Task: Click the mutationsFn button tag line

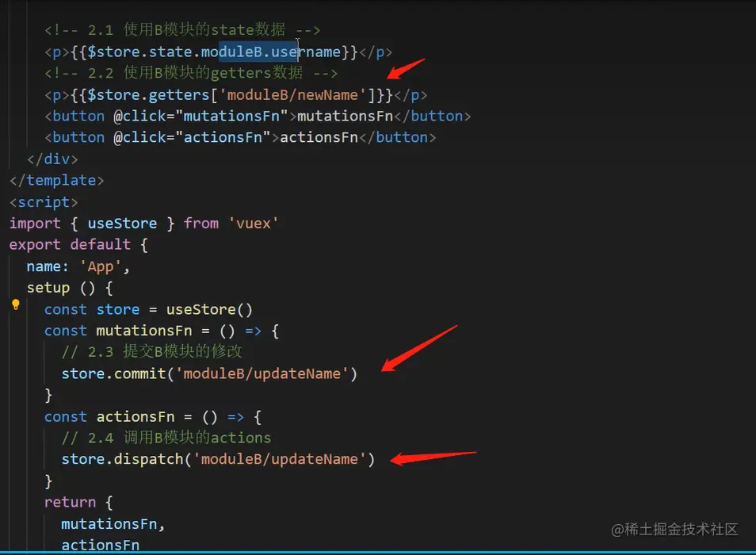Action: tap(258, 117)
